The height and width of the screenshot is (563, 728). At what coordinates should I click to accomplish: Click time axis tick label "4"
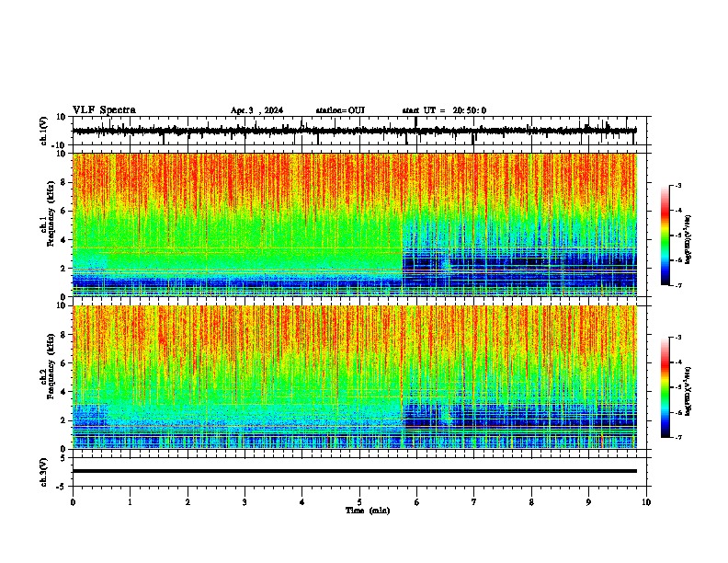coord(302,502)
